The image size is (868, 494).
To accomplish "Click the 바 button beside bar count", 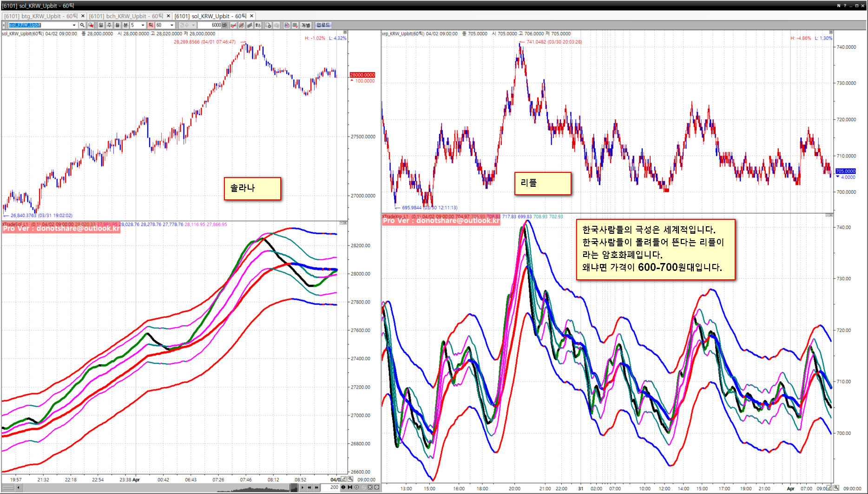I will 225,25.
